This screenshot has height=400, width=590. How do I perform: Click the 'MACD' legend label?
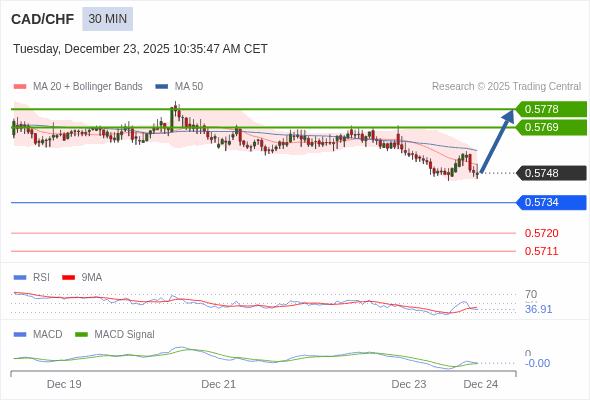[48, 335]
